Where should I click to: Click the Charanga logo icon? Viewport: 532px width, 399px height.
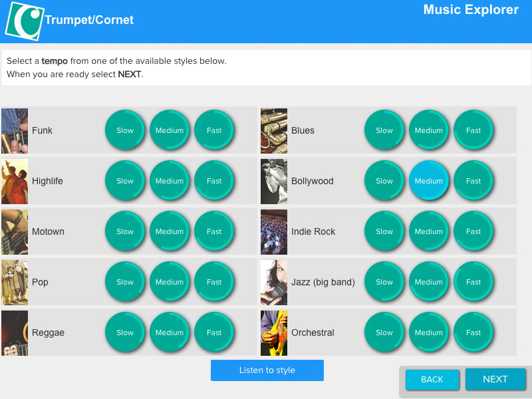pyautogui.click(x=25, y=21)
